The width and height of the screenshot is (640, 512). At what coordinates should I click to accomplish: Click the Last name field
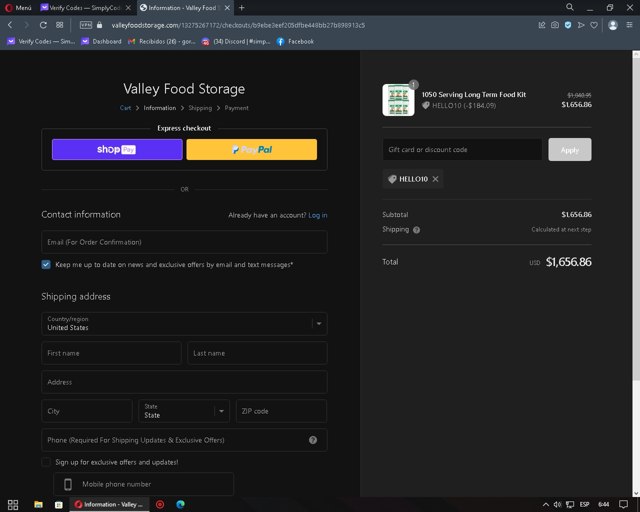(257, 353)
